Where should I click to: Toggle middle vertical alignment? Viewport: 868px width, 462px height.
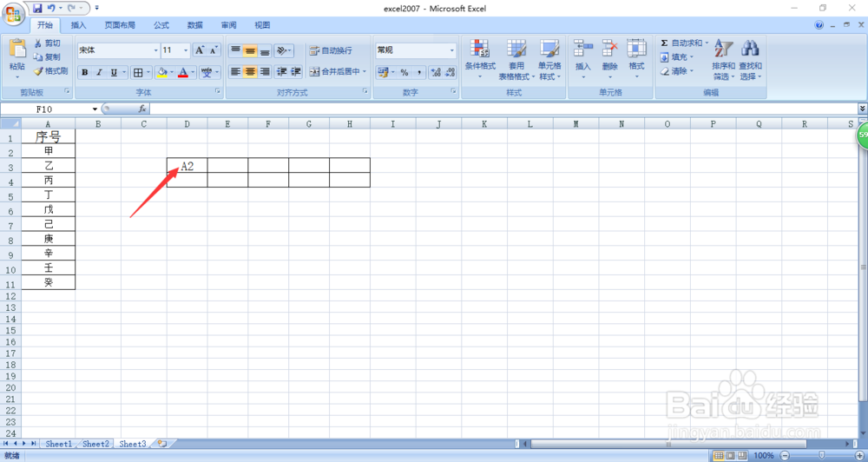click(250, 50)
